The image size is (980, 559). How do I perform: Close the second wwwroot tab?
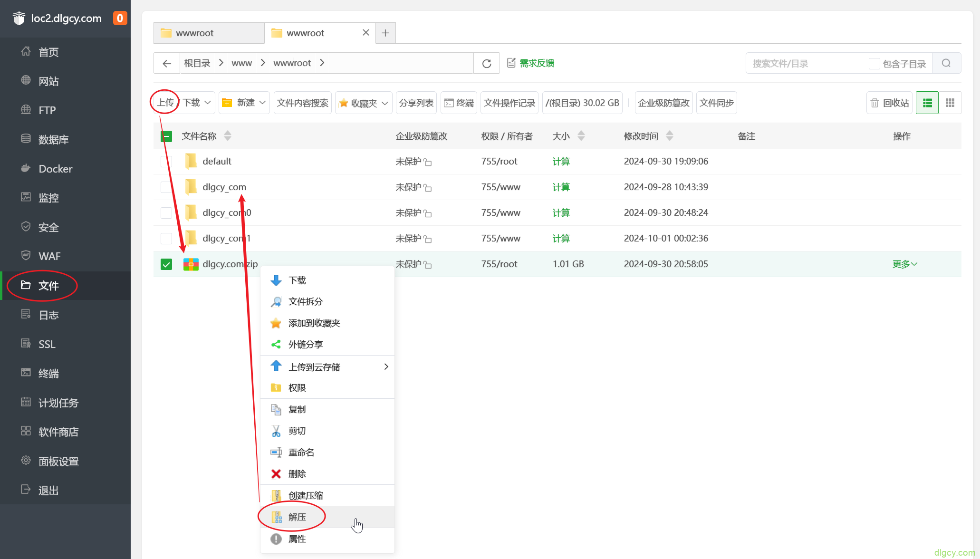(365, 32)
